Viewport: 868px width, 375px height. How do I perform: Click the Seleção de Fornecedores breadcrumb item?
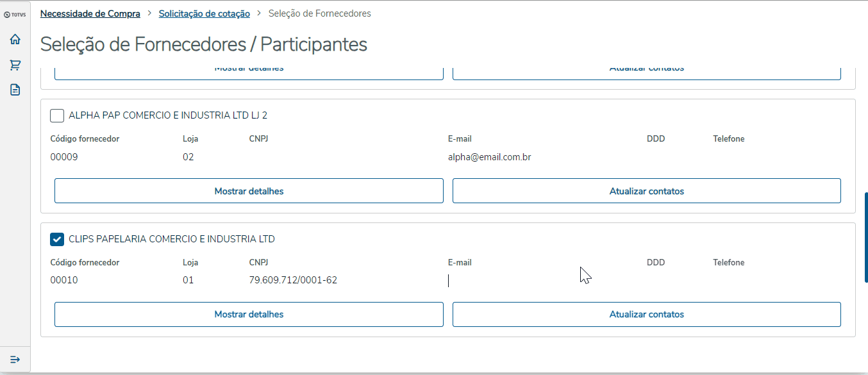pos(319,13)
